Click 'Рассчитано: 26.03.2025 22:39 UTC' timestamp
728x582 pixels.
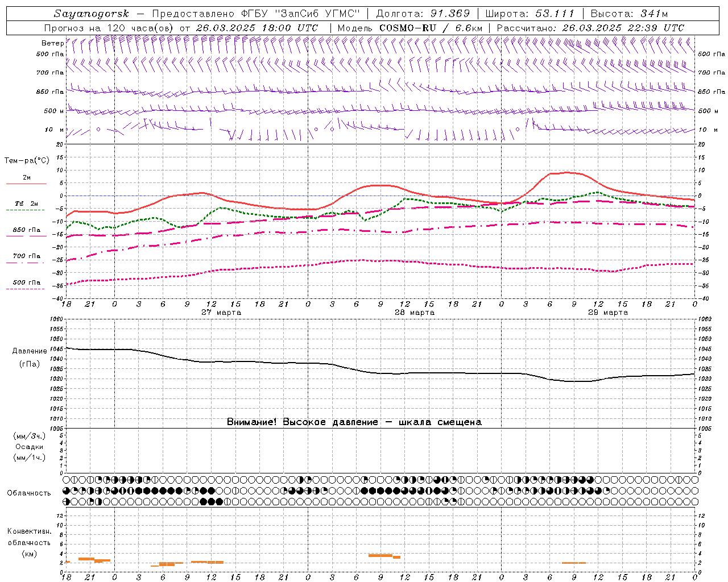pyautogui.click(x=590, y=28)
